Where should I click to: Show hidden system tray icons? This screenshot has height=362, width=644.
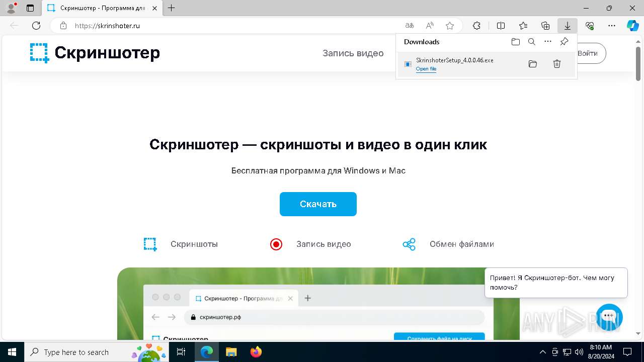coord(542,352)
